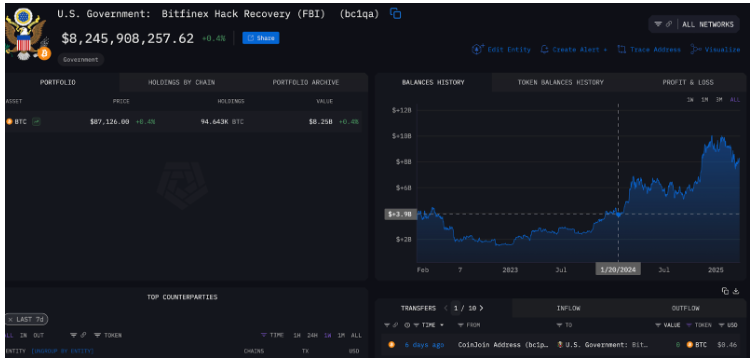Set counterparties time range to 1W
754x363 pixels.
pos(327,335)
